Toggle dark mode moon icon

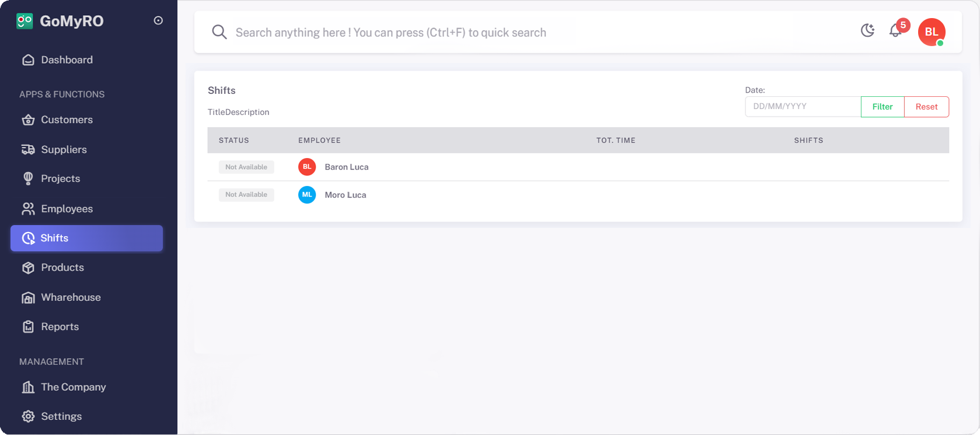(x=867, y=30)
